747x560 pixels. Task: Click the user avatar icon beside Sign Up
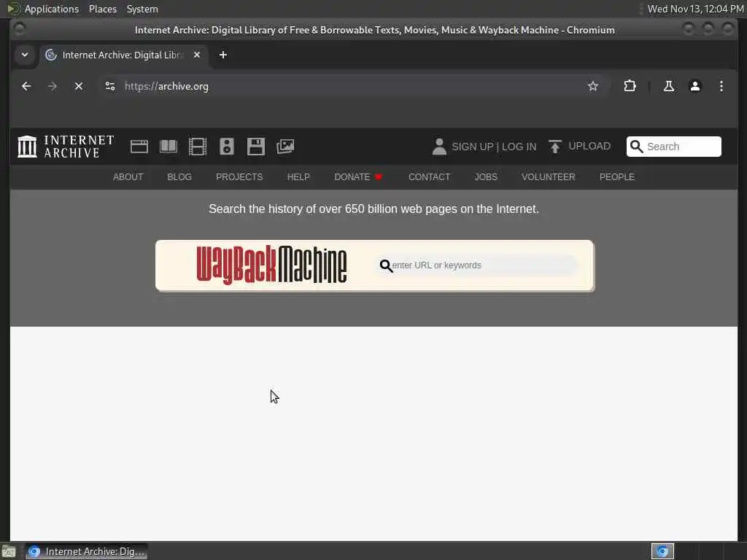[439, 147]
